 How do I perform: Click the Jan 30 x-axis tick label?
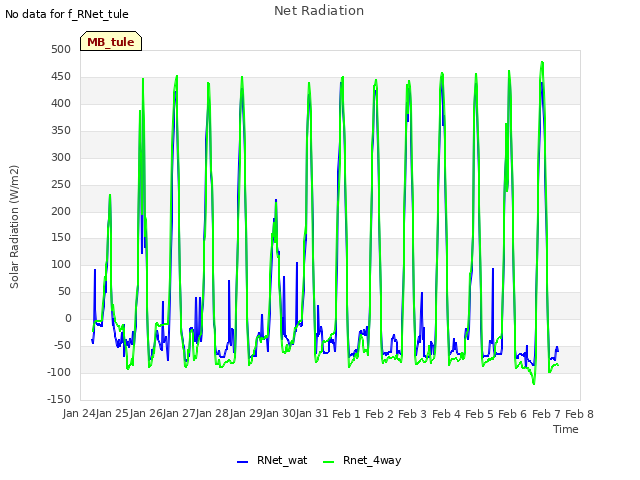pyautogui.click(x=279, y=414)
